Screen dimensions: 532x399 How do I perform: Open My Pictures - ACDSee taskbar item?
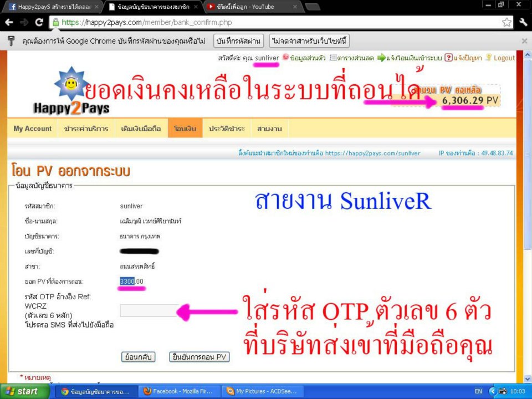tap(262, 391)
